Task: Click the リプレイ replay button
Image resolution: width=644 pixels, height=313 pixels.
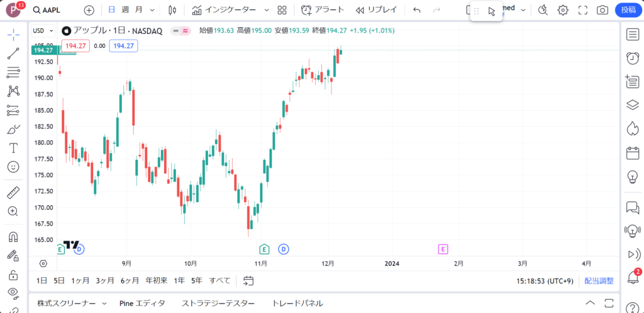Action: 375,10
